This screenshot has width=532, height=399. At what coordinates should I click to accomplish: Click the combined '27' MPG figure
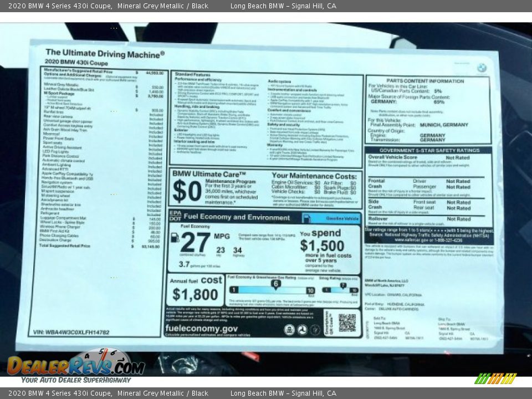196,243
